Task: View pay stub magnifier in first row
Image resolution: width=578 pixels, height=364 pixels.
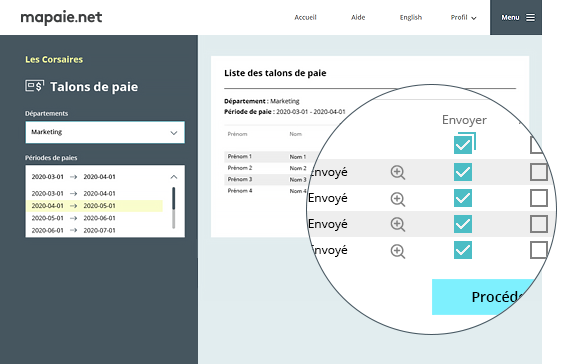Action: [398, 172]
